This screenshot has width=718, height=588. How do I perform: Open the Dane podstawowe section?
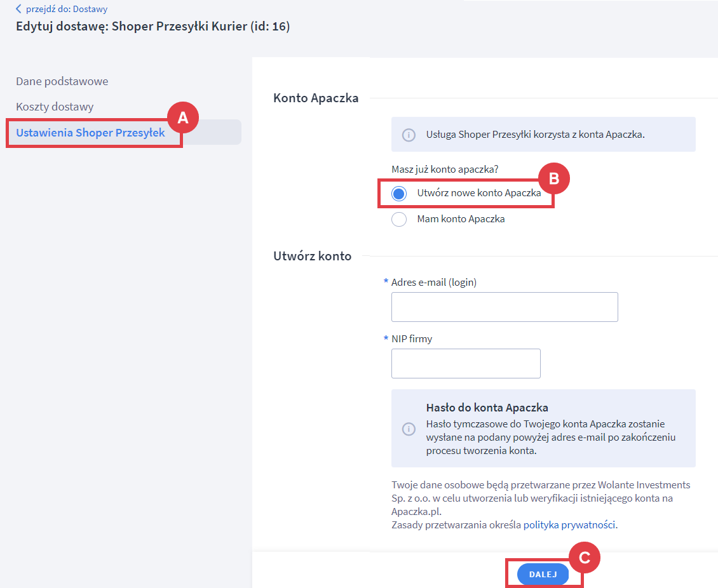coord(62,81)
